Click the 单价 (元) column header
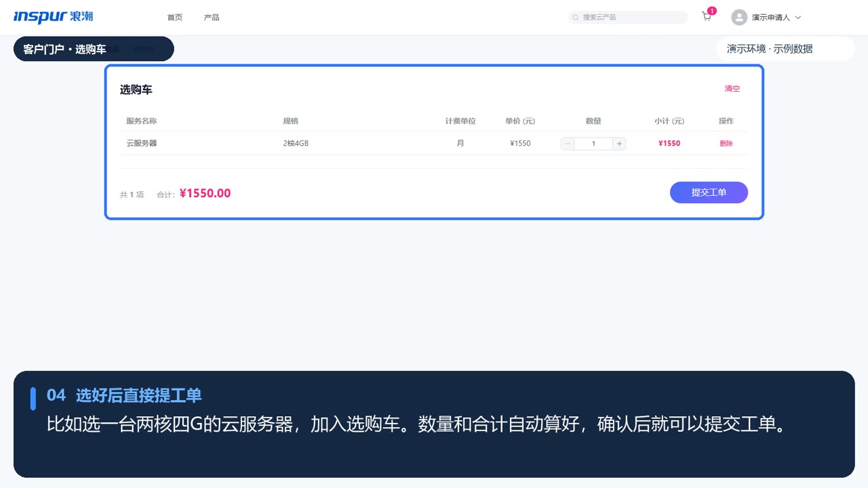868x488 pixels. (520, 121)
